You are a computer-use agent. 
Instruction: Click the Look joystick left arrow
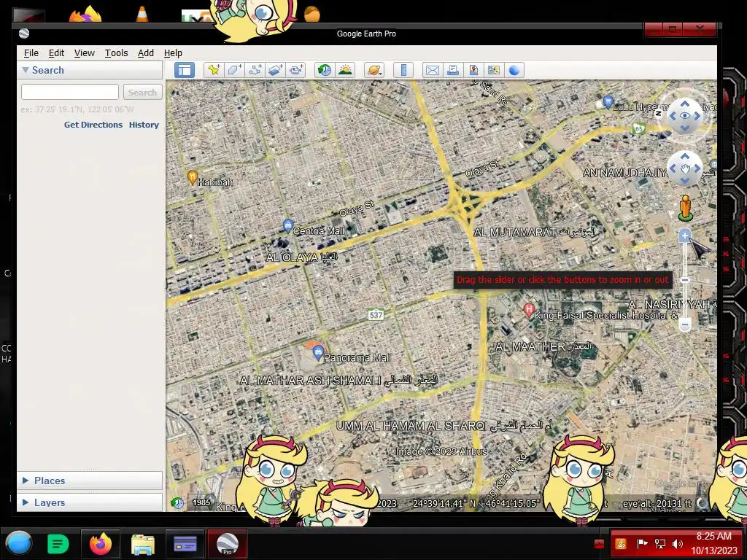pos(673,116)
